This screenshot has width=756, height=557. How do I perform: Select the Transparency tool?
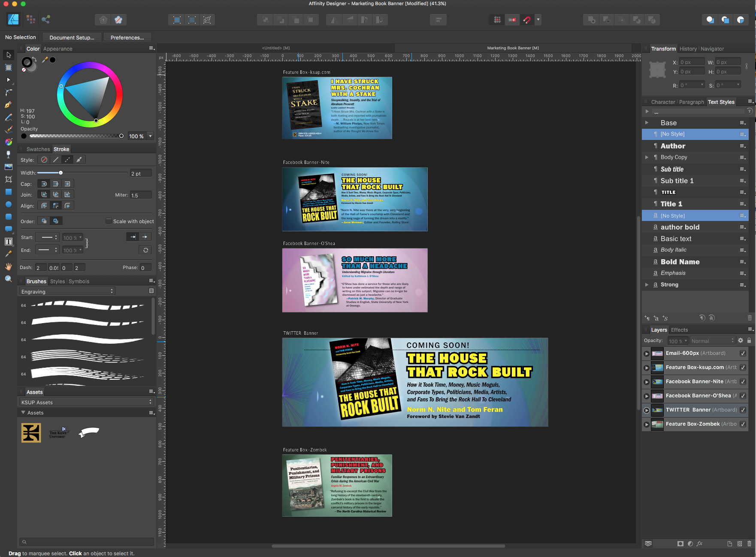tap(9, 154)
